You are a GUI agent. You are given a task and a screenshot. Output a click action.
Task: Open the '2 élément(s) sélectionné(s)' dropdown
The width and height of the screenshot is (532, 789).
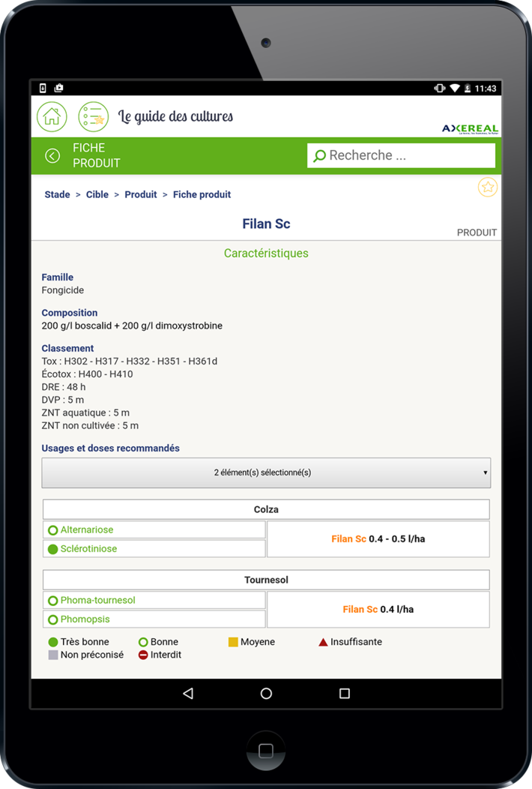[x=266, y=472]
